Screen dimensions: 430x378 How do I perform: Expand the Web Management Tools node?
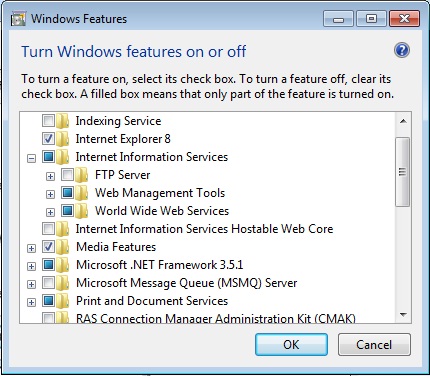coord(50,194)
